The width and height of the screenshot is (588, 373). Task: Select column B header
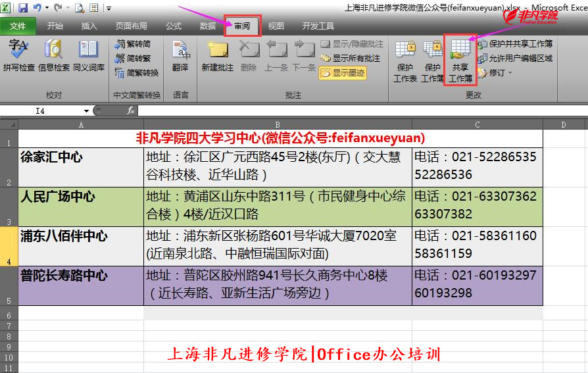tap(278, 124)
